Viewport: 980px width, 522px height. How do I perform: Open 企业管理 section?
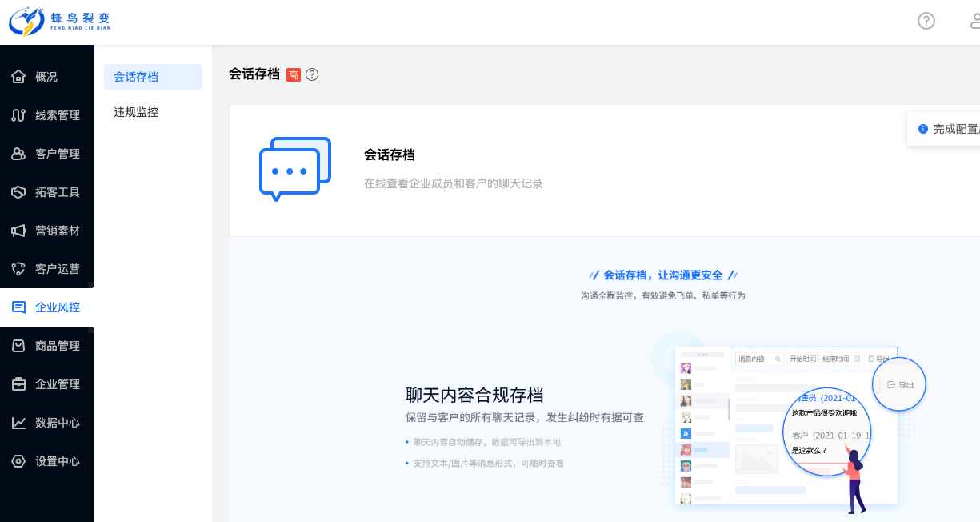pos(57,384)
